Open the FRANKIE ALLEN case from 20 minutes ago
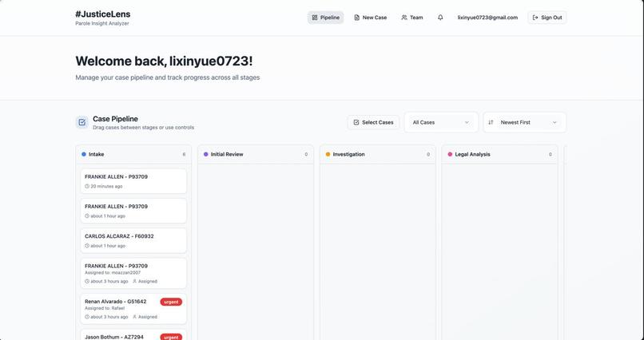The height and width of the screenshot is (340, 644). [133, 181]
